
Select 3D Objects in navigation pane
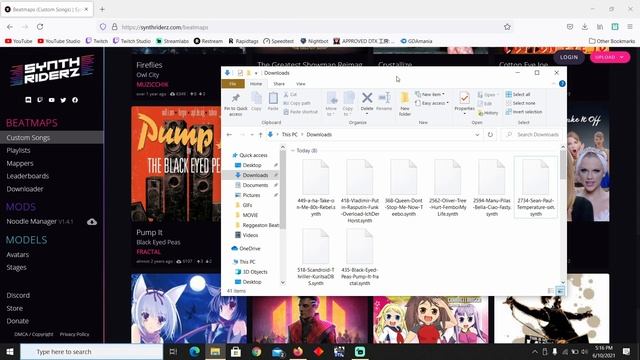[x=252, y=272]
